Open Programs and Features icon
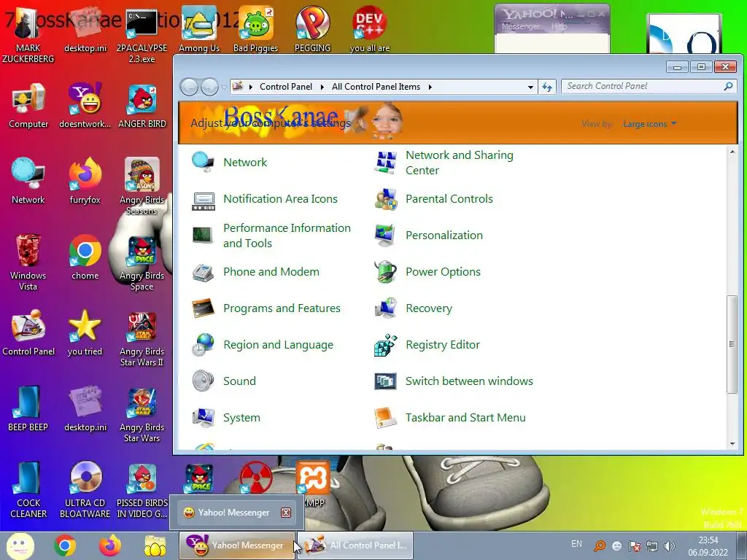 coord(204,308)
